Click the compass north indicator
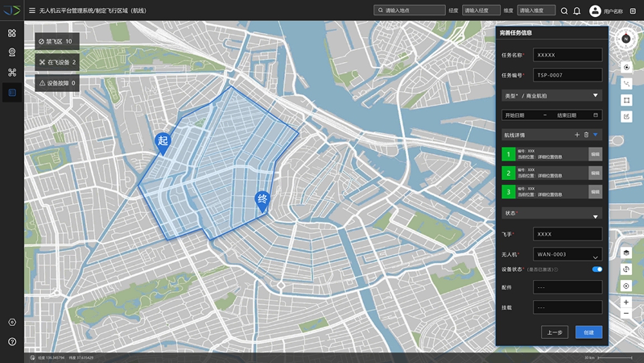Viewport: 644px width, 363px height. (625, 39)
